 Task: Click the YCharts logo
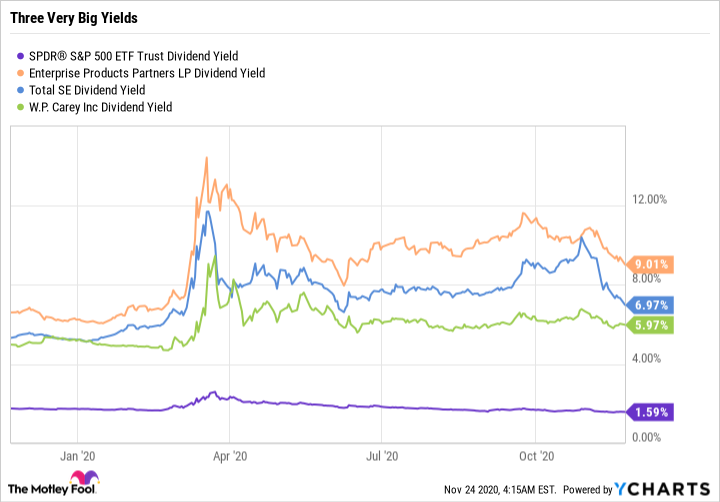662,489
